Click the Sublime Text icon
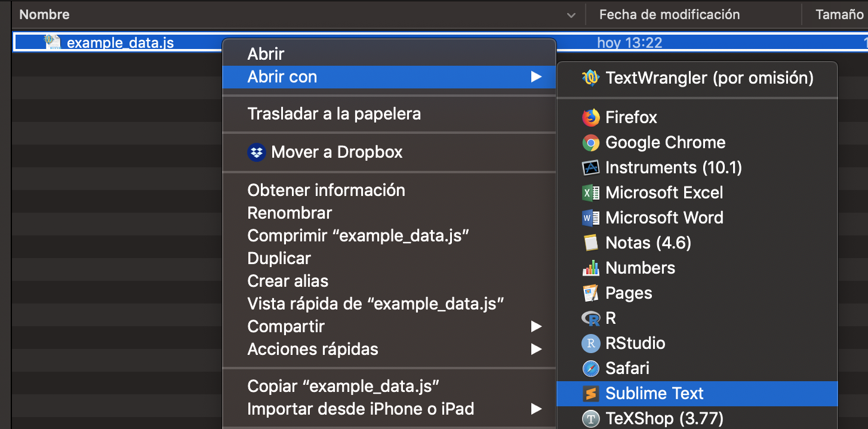The image size is (868, 429). 590,394
